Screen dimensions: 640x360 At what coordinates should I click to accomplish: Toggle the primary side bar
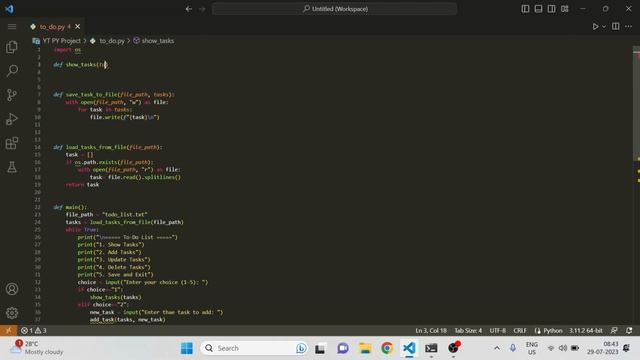point(525,9)
